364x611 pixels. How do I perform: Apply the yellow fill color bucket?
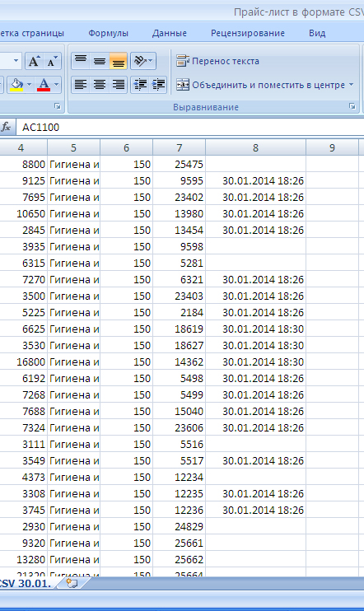click(x=16, y=85)
